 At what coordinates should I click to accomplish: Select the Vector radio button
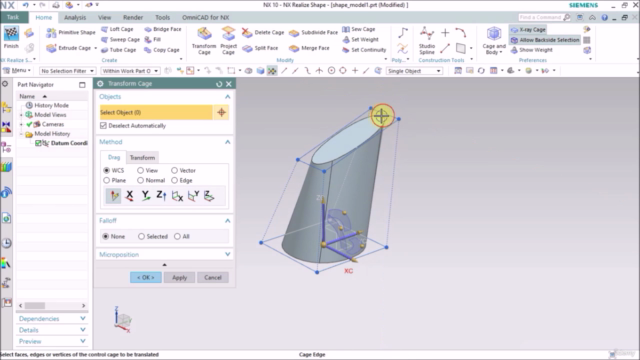click(x=174, y=170)
